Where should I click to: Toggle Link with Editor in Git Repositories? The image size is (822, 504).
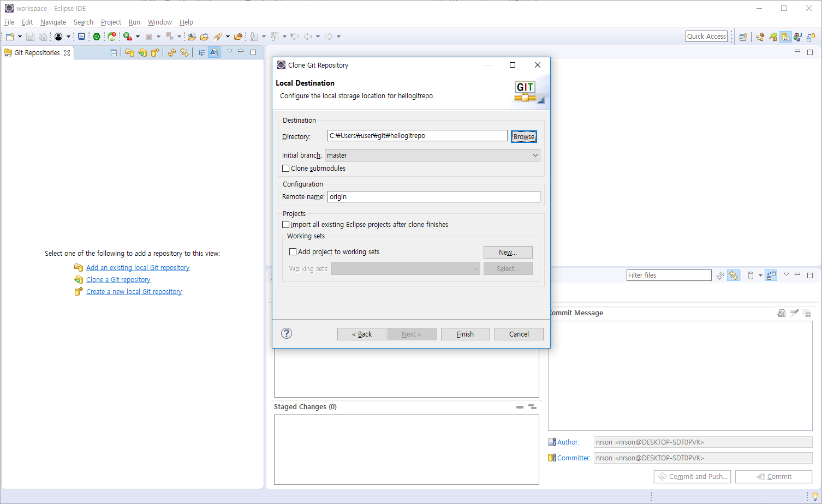click(x=184, y=52)
